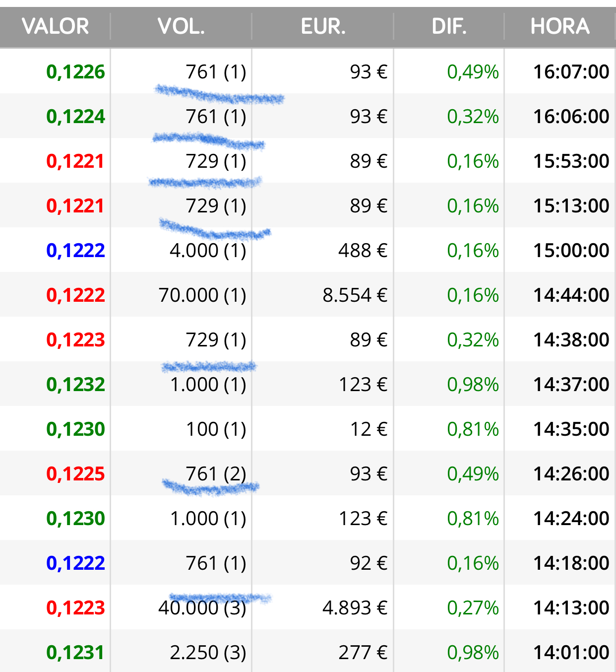
Task: Click the 0,1224 value at 16:06:00
Action: [x=75, y=117]
